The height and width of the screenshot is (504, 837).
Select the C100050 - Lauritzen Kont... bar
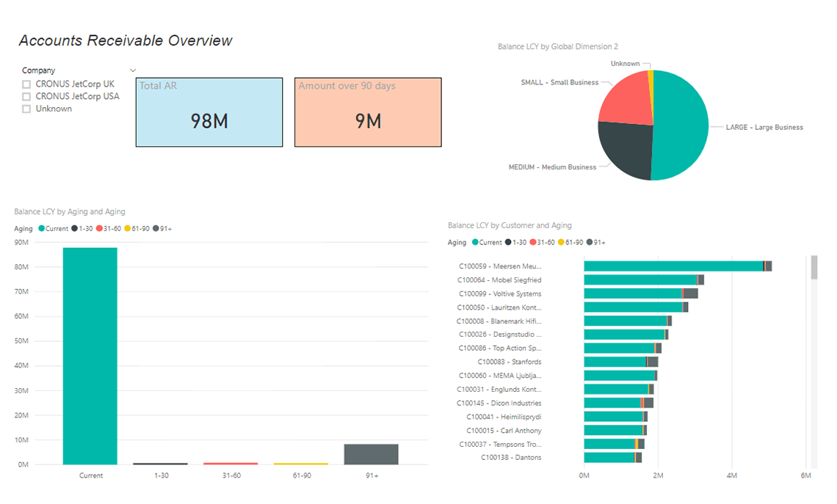(636, 307)
